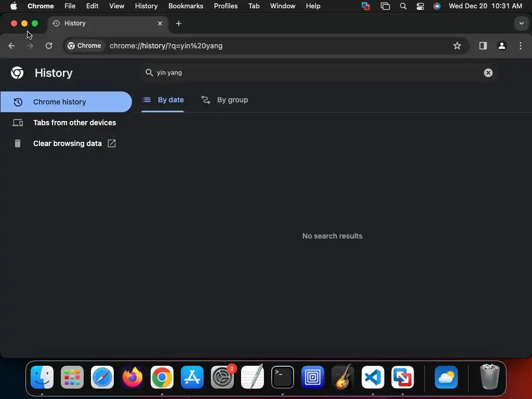This screenshot has height=399, width=532.
Task: Close the History tab
Action: (x=160, y=23)
